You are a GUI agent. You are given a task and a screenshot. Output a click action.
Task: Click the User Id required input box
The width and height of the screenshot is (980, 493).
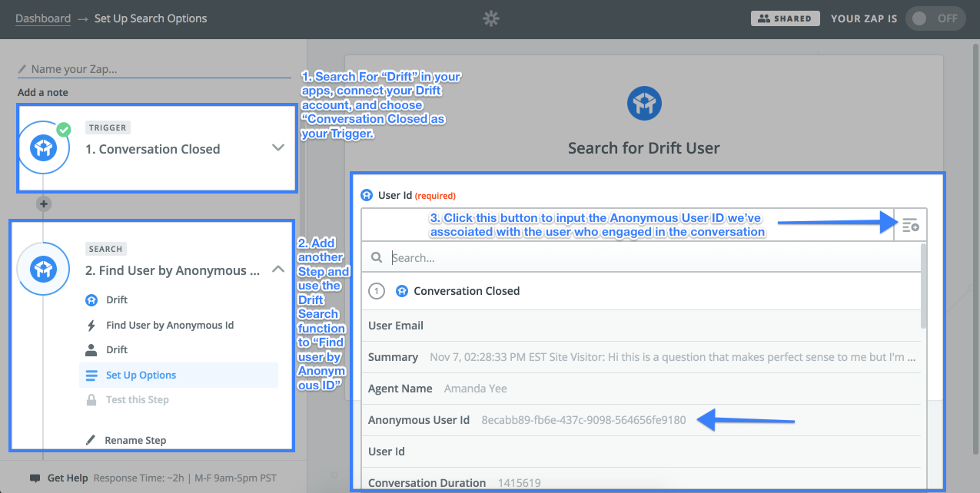pyautogui.click(x=628, y=226)
